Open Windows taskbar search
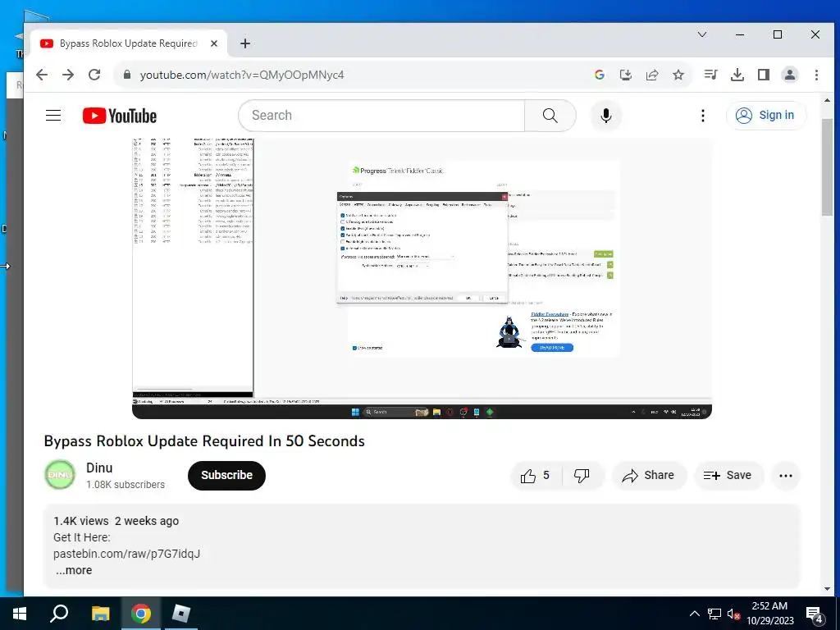This screenshot has height=630, width=840. tap(59, 614)
